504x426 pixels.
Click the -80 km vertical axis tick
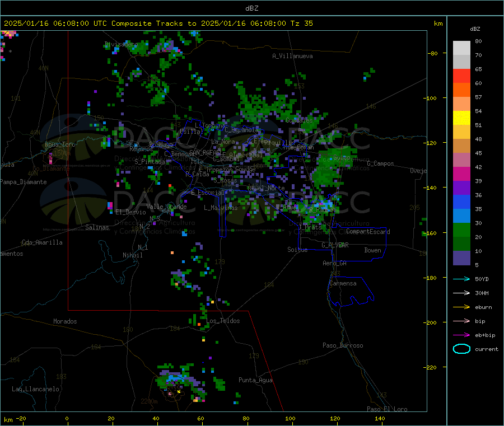433,53
